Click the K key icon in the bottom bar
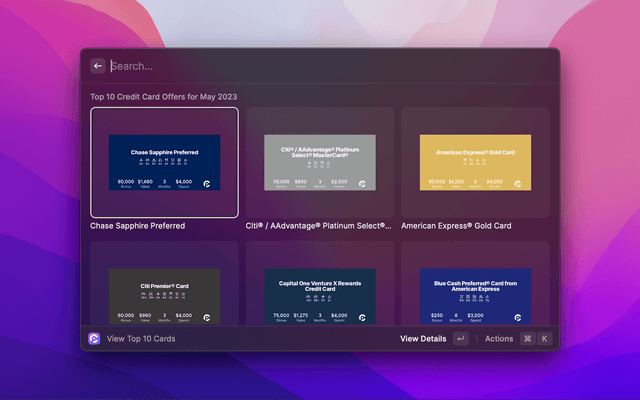 point(545,339)
